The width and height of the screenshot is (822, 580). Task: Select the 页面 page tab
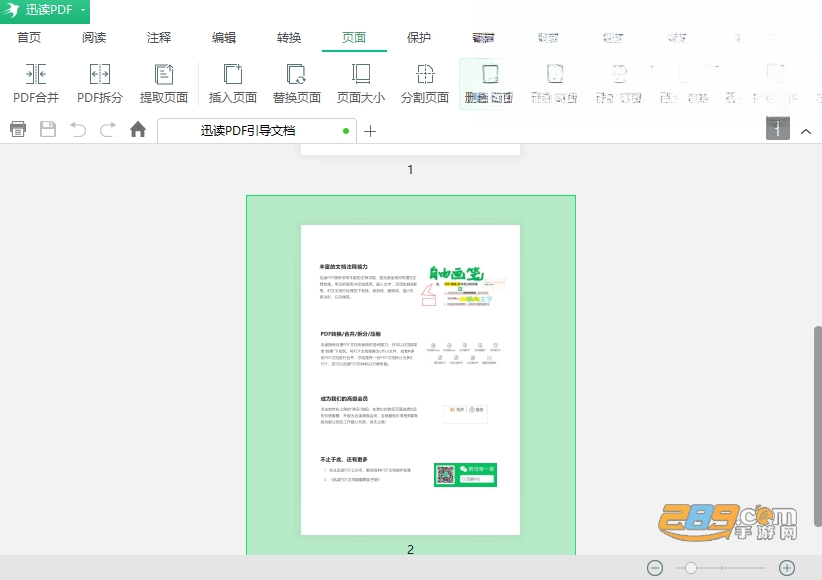(x=354, y=38)
